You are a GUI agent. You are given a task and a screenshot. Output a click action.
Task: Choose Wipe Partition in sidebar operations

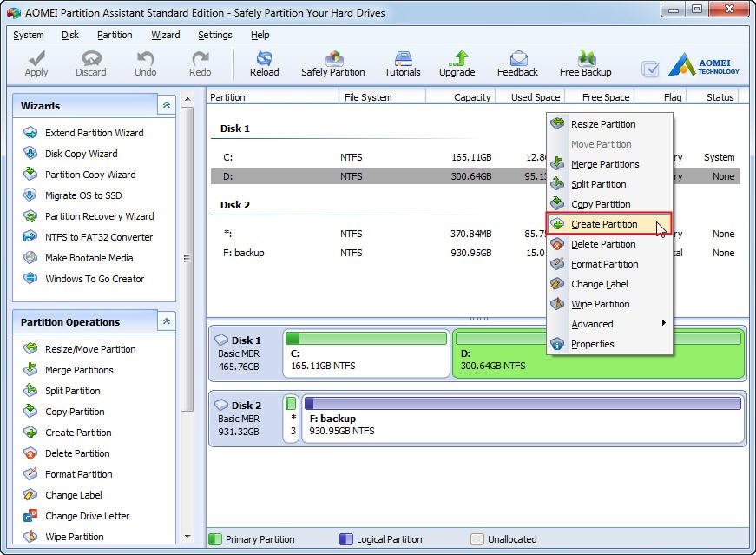pos(63,536)
